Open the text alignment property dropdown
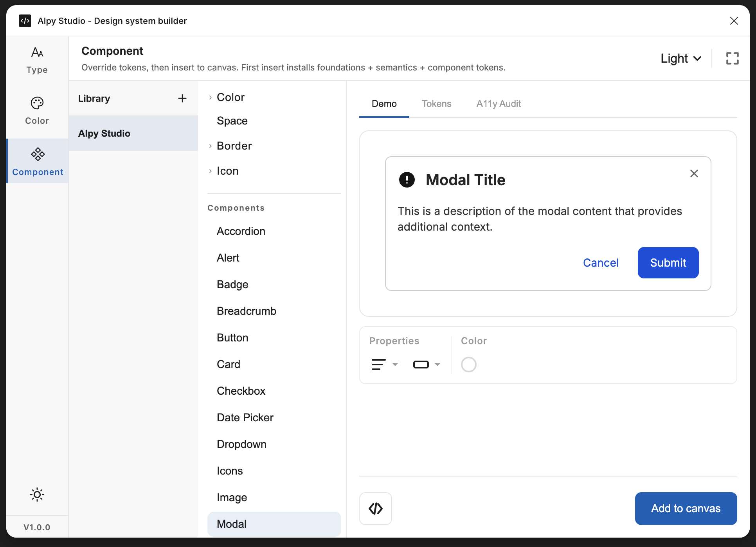Image resolution: width=756 pixels, height=547 pixels. 384,364
